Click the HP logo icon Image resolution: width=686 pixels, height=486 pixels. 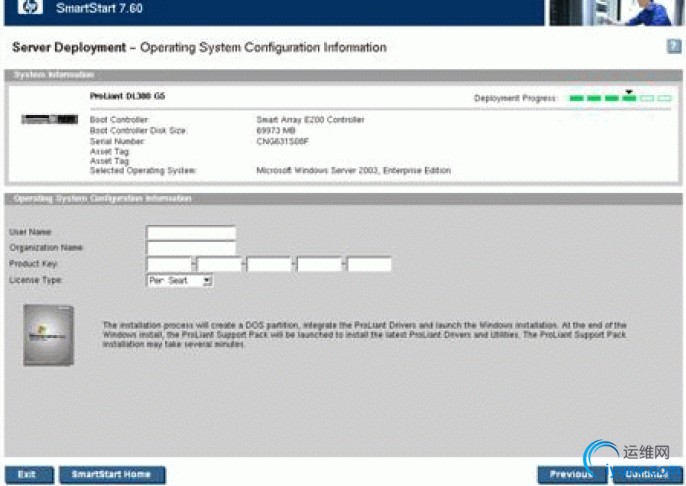[30, 7]
